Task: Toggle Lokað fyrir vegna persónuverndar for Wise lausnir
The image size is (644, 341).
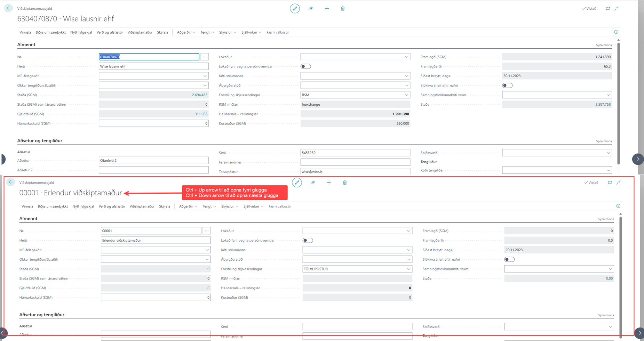Action: [x=306, y=66]
